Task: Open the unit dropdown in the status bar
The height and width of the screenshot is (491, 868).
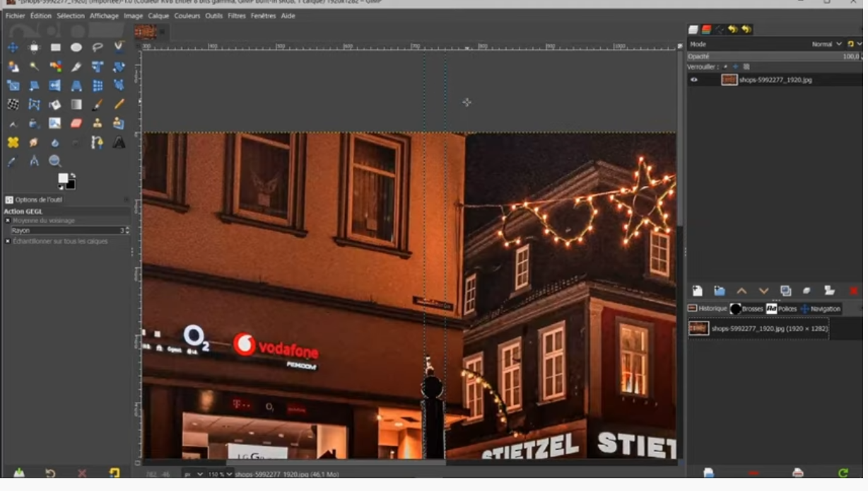Action: (x=194, y=473)
